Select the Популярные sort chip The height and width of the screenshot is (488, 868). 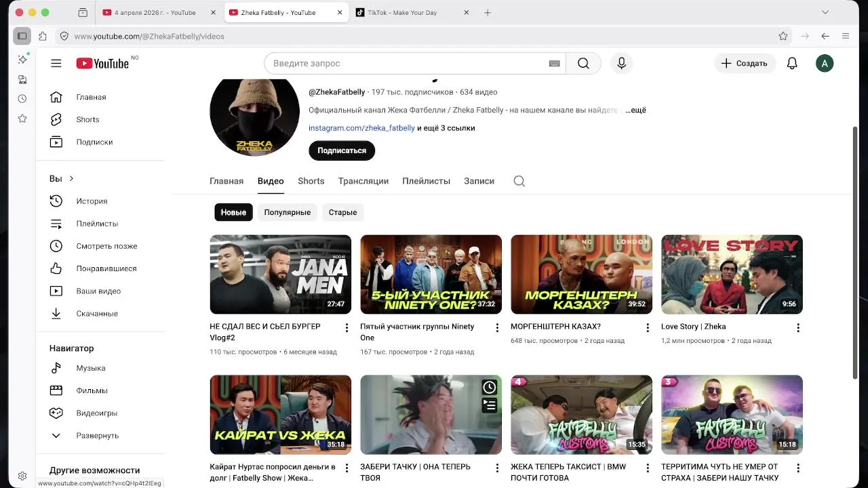pos(288,212)
